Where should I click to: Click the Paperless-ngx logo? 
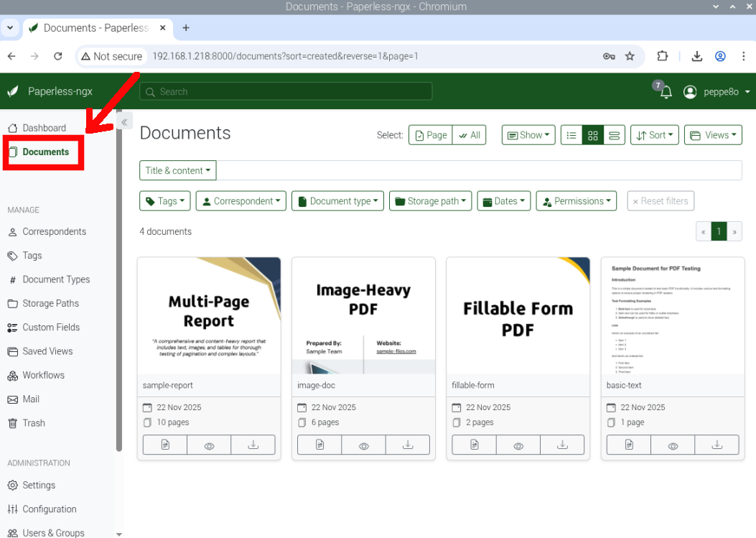pyautogui.click(x=50, y=91)
